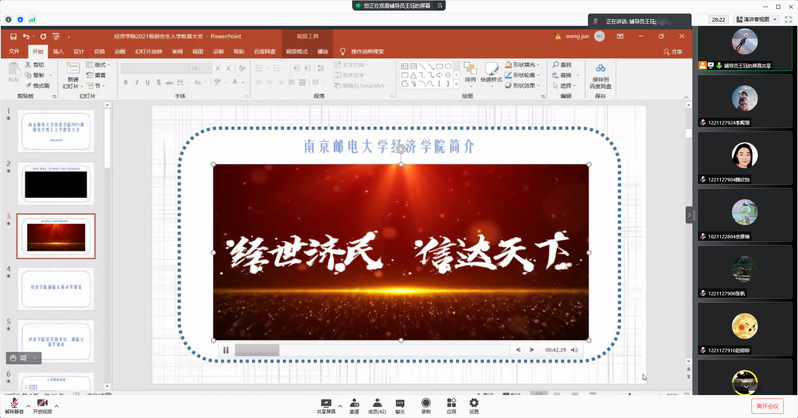Select slide 2 thumbnail with black video
Screen dimensions: 798x418
pos(56,183)
